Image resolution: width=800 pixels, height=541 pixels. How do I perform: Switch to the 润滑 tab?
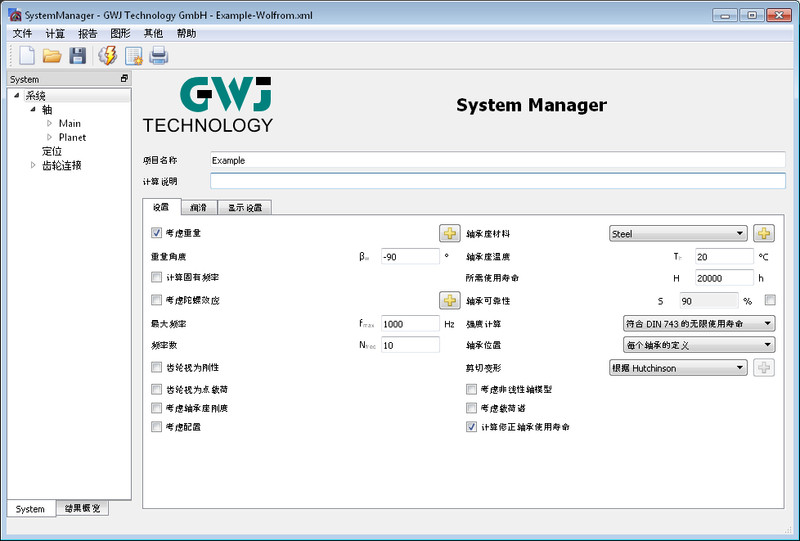[199, 208]
